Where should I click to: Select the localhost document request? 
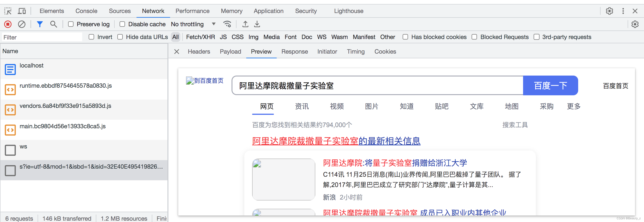[84, 69]
